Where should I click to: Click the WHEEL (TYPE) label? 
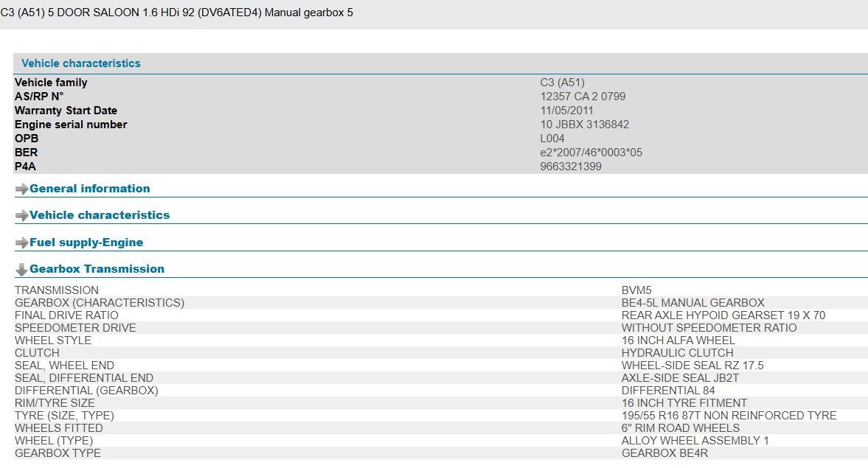click(x=54, y=441)
